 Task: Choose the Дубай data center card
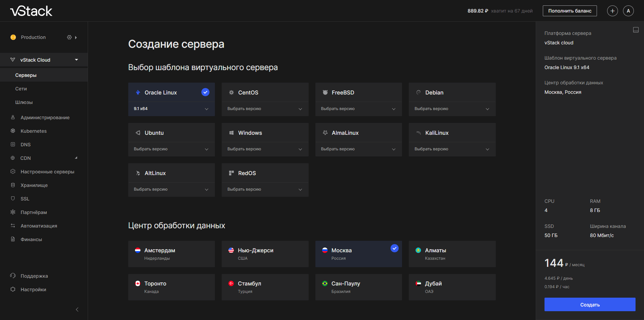[452, 287]
